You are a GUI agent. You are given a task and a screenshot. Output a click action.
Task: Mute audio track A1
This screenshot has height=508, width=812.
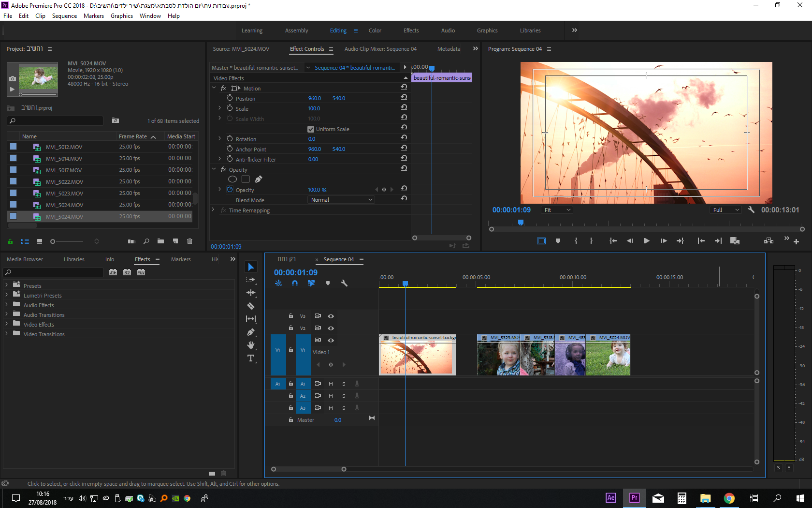[331, 384]
